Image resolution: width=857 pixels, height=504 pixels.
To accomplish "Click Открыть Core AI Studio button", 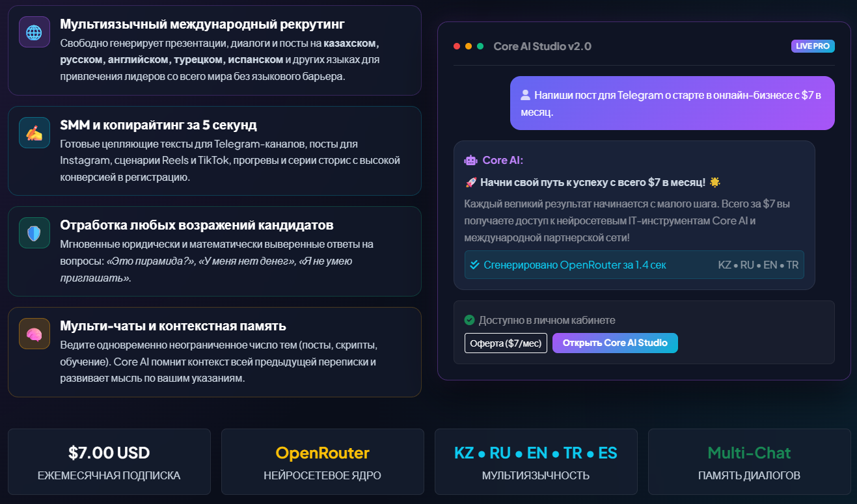I will [x=615, y=343].
